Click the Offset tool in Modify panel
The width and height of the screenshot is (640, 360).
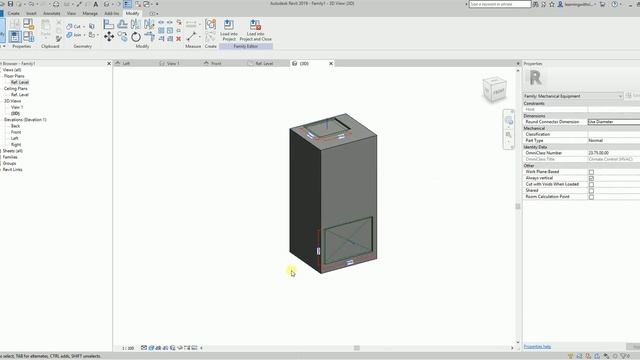122,24
